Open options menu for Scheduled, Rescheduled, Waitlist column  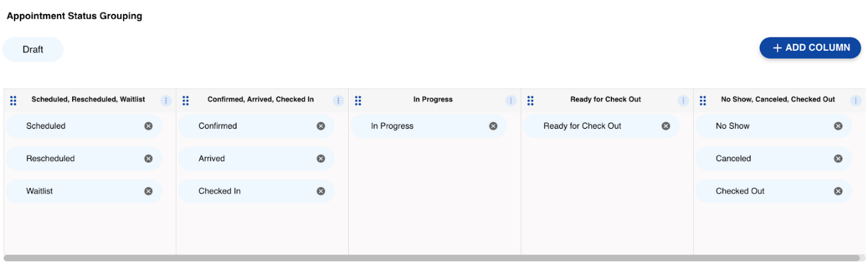coord(166,101)
